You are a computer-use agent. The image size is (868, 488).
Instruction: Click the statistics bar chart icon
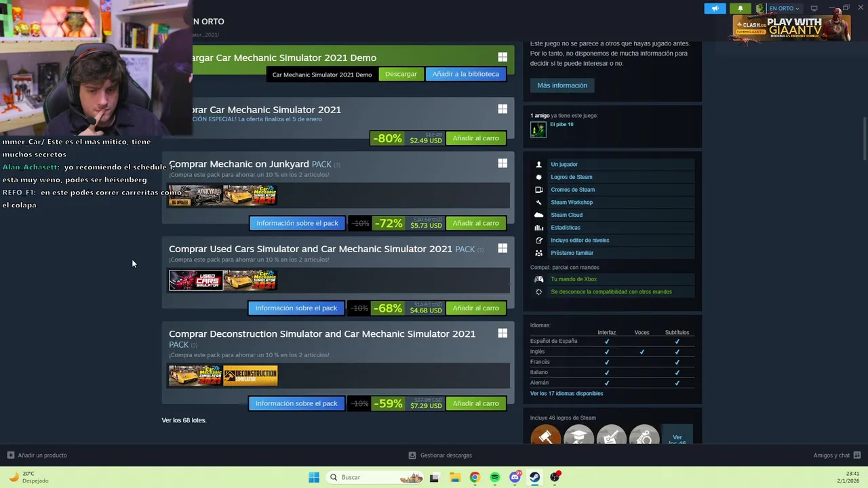(539, 228)
